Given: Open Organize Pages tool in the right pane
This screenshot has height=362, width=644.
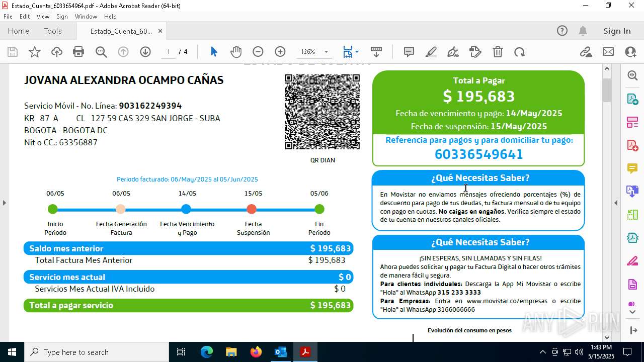Looking at the screenshot, I should click(632, 122).
